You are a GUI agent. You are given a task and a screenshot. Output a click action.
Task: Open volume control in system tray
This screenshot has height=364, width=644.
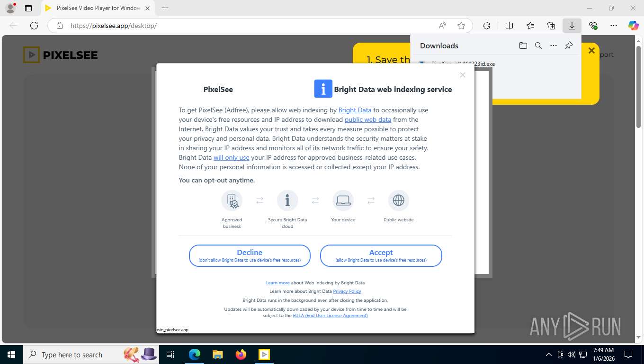572,355
